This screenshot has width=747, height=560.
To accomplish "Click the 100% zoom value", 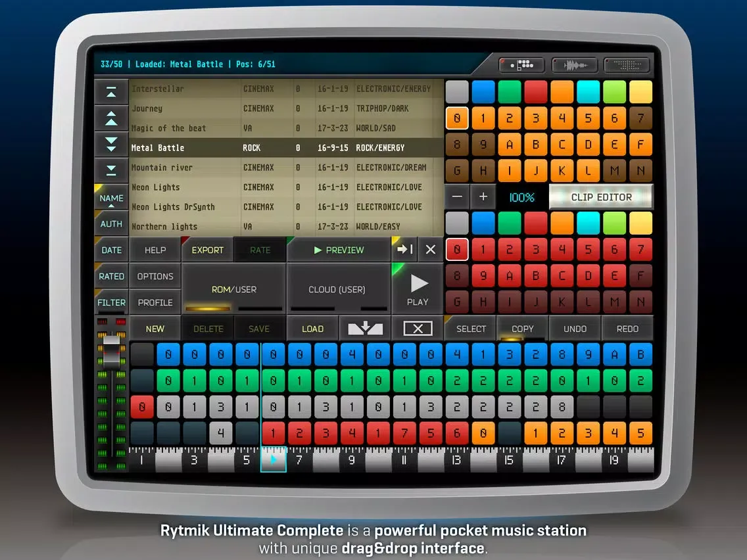I will click(521, 197).
